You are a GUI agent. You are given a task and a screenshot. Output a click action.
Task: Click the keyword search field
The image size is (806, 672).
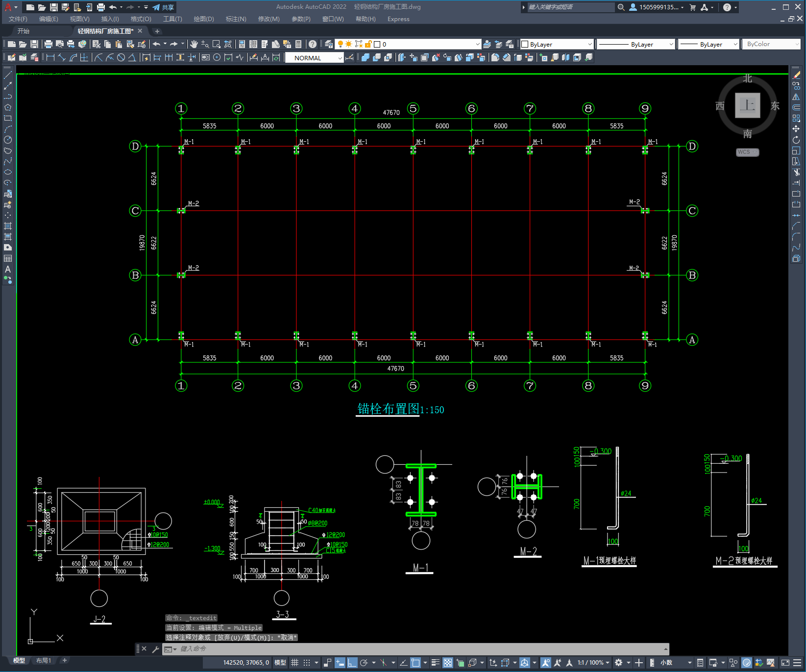pyautogui.click(x=570, y=7)
